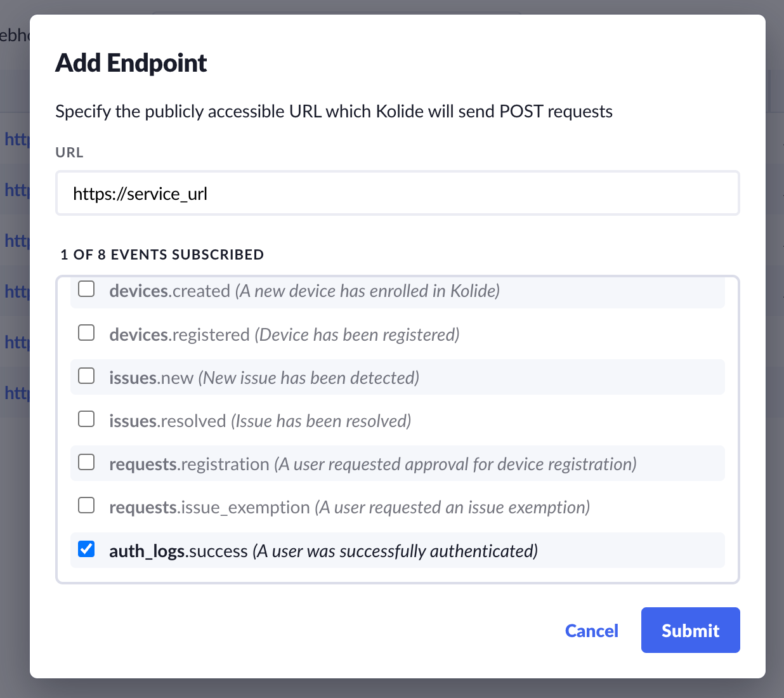Enable the issues.new event subscription

click(x=86, y=376)
